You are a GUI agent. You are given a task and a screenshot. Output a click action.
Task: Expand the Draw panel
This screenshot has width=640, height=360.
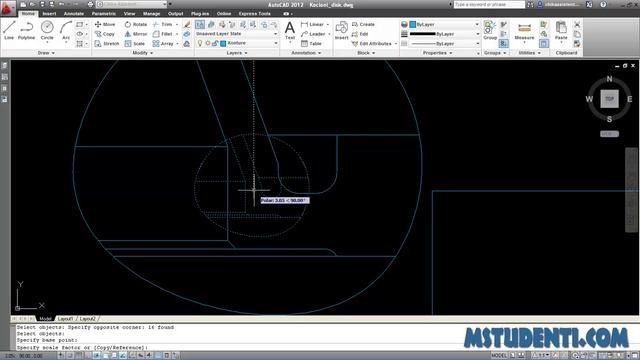[46, 53]
